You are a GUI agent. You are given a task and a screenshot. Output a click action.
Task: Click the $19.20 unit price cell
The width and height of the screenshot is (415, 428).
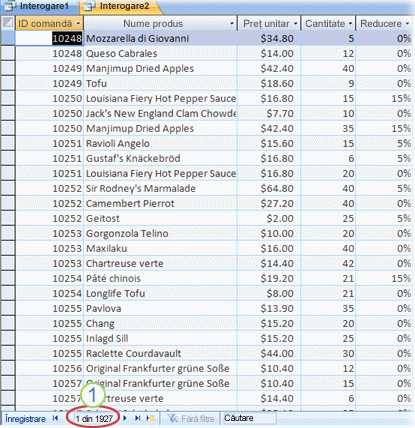[269, 278]
